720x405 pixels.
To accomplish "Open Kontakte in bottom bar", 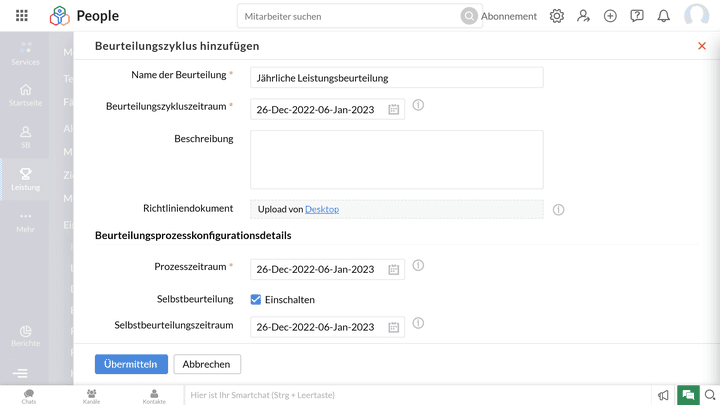I will point(154,396).
